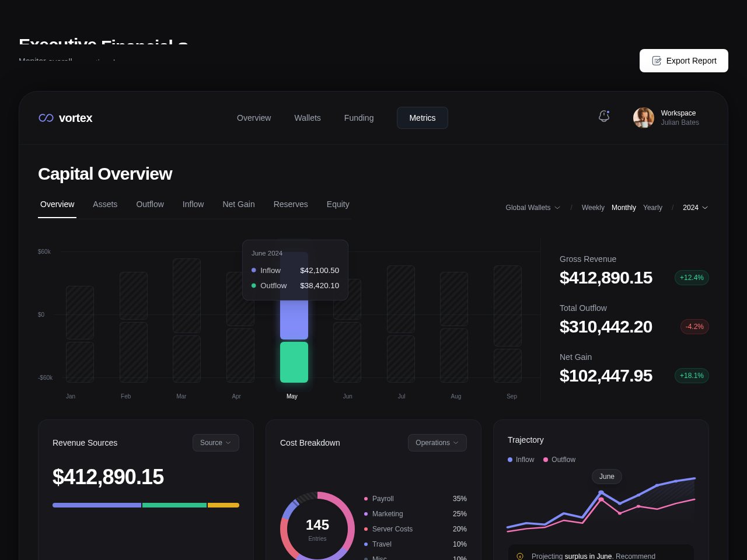Open notifications via the bell icon
The image size is (747, 560).
click(x=604, y=117)
